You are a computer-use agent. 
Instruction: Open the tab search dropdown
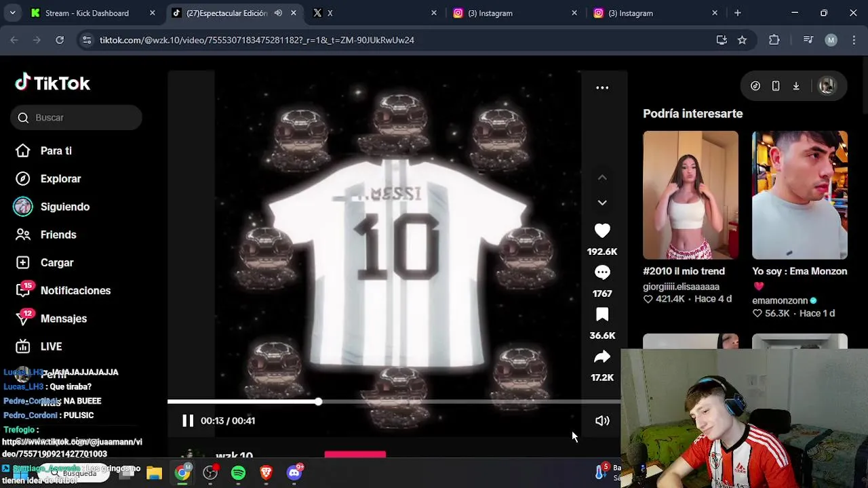pyautogui.click(x=12, y=13)
